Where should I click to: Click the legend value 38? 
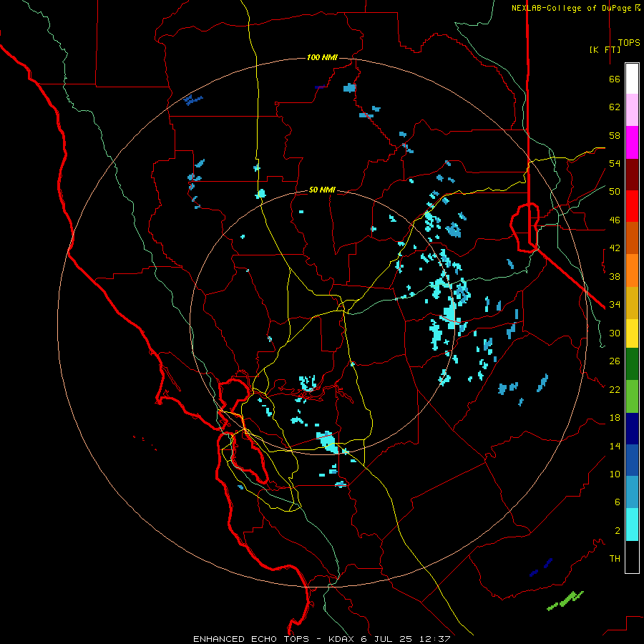(x=615, y=276)
